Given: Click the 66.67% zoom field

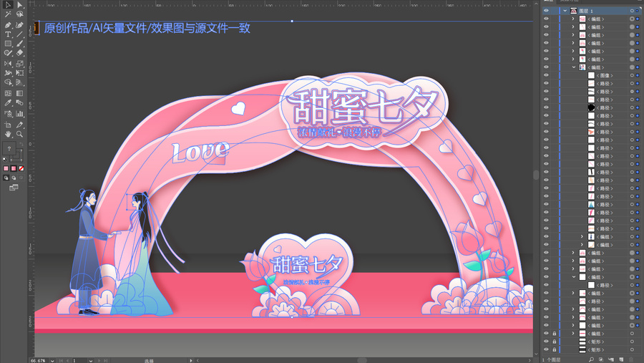Looking at the screenshot, I should coord(38,361).
